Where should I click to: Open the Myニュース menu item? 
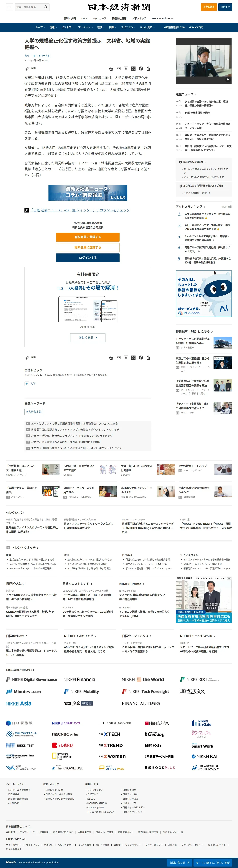pyautogui.click(x=100, y=19)
